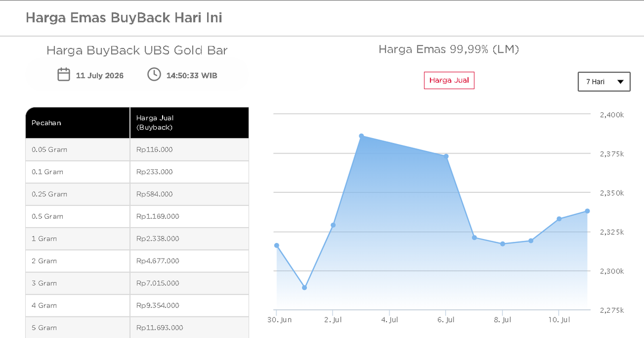Click the last chart data point at 11 Jul

pyautogui.click(x=587, y=211)
